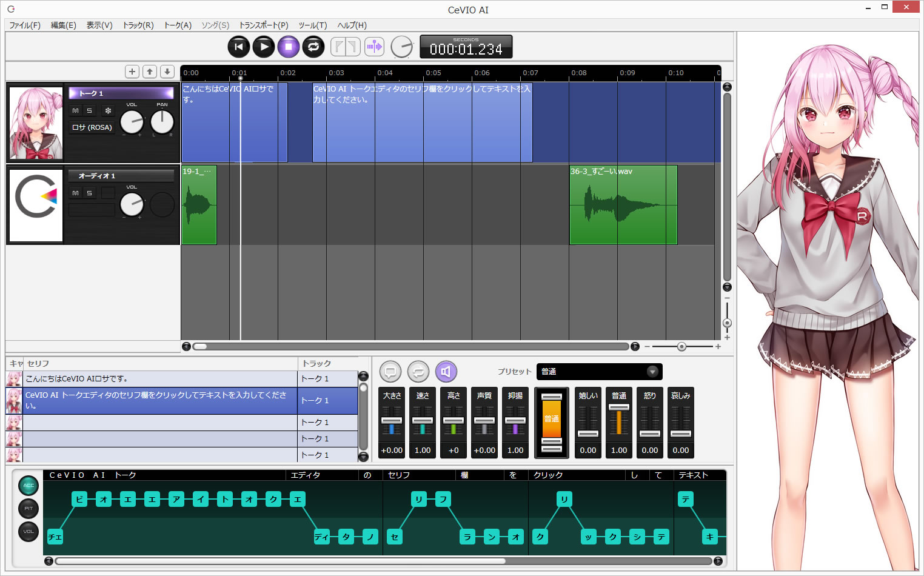Click the 抑揚 intonation slider
The height and width of the screenshot is (576, 924).
point(515,422)
